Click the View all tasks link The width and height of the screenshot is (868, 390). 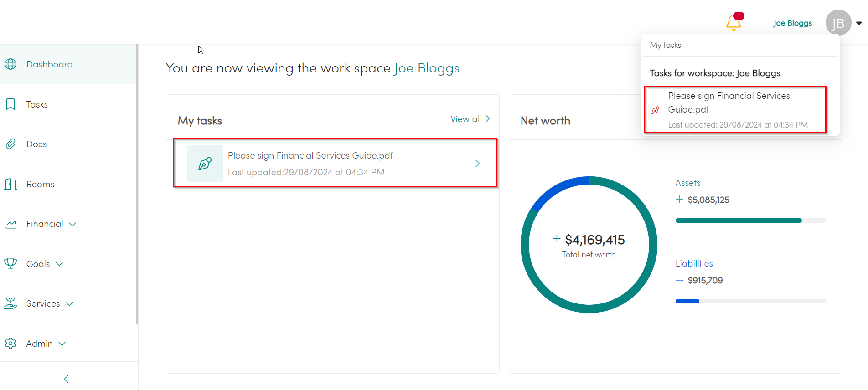pos(470,119)
